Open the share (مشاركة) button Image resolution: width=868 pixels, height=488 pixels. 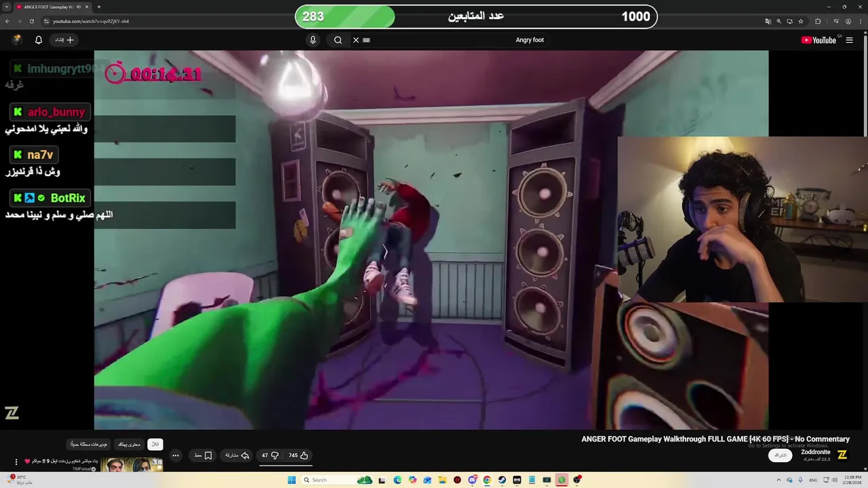click(x=237, y=455)
